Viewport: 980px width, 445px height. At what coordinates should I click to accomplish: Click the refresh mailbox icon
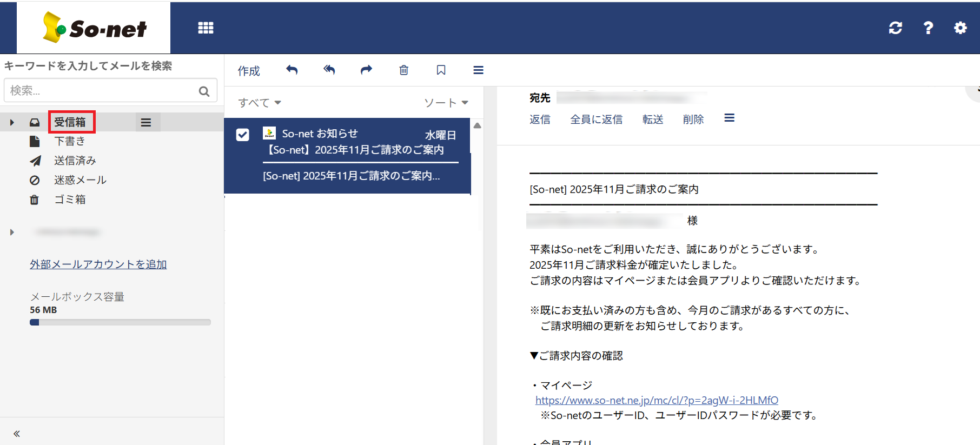coord(895,28)
